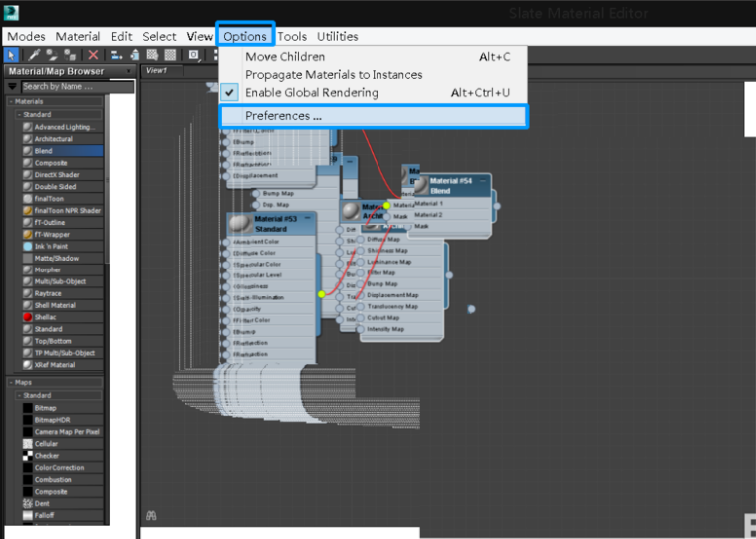756x539 pixels.
Task: Open the Edit menu
Action: [121, 37]
